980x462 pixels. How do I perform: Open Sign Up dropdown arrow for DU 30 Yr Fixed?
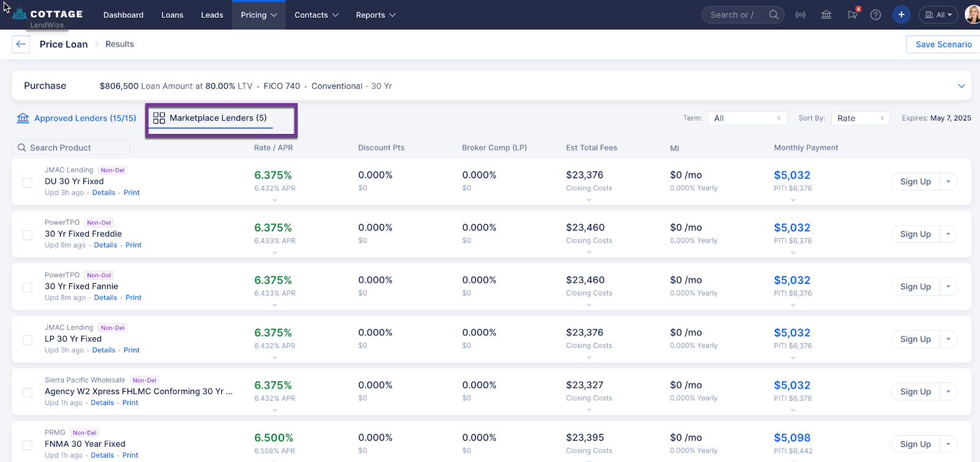click(x=948, y=182)
